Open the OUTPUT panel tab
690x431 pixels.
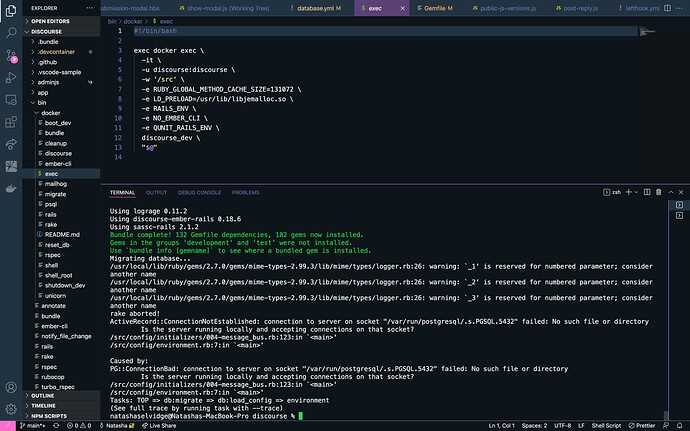coord(156,192)
